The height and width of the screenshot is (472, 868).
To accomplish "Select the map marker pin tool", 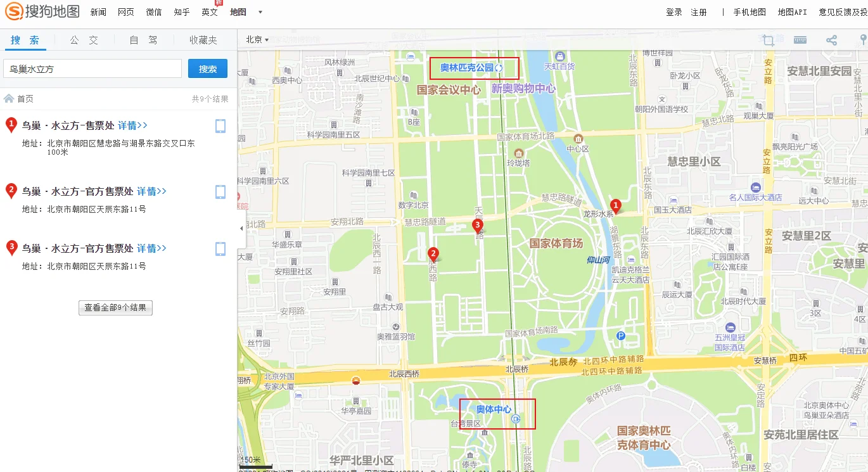I will pyautogui.click(x=863, y=40).
